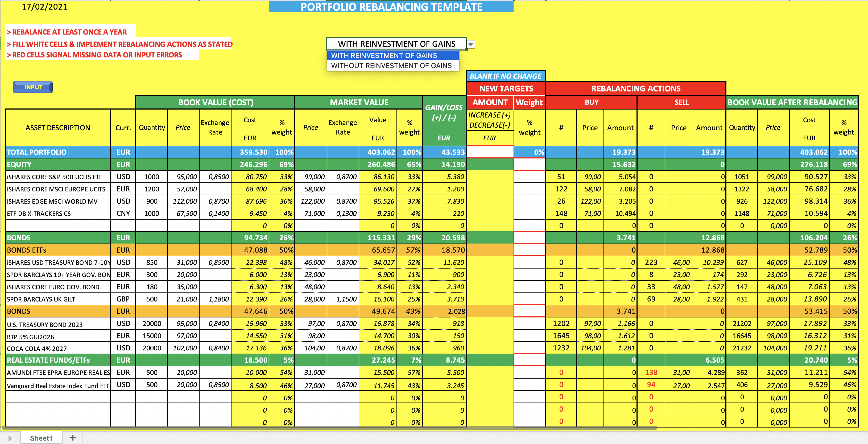This screenshot has width=868, height=444.
Task: Click buy quantity 1645 for BTP
Action: point(561,336)
